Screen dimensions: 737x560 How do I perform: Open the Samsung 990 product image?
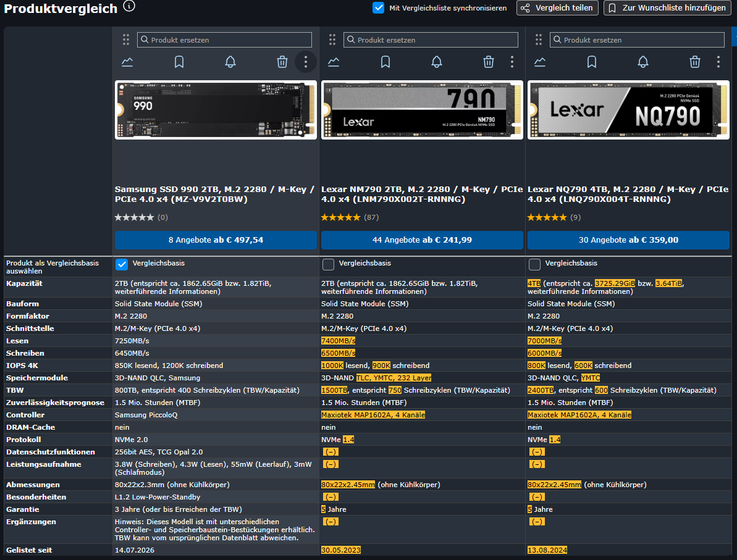[216, 110]
